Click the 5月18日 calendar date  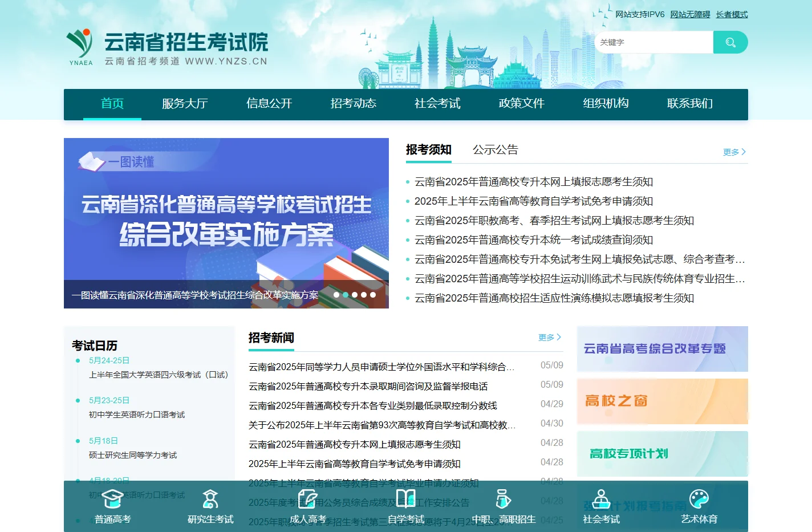(103, 441)
